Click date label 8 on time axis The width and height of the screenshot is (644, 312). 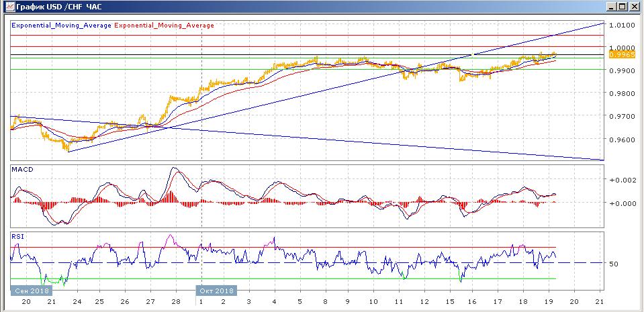325,302
